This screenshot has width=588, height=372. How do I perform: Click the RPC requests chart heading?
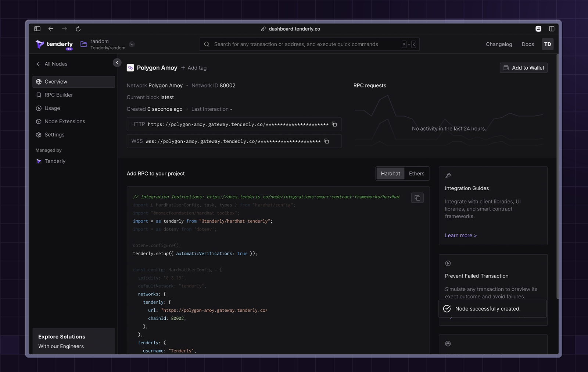[370, 85]
